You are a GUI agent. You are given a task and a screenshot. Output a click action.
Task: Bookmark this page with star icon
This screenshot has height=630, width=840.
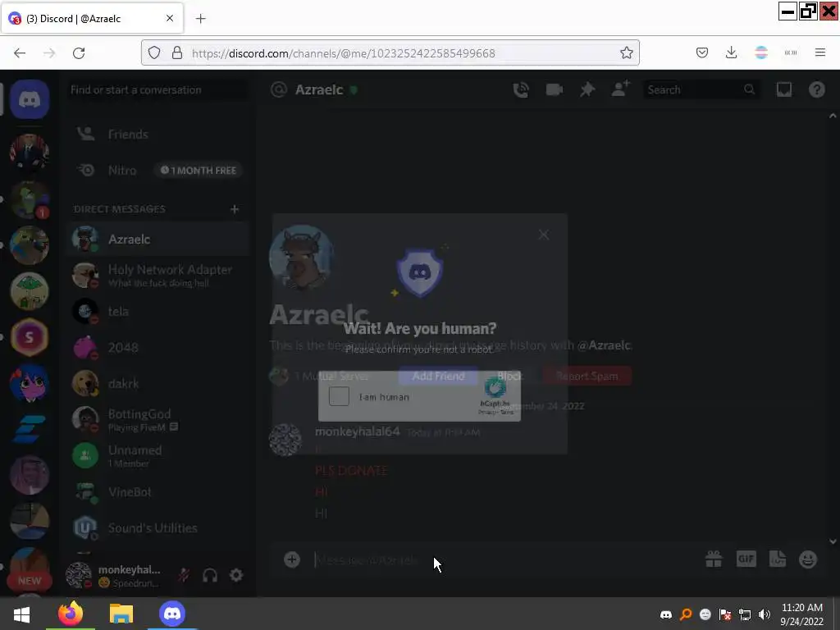[x=626, y=52]
